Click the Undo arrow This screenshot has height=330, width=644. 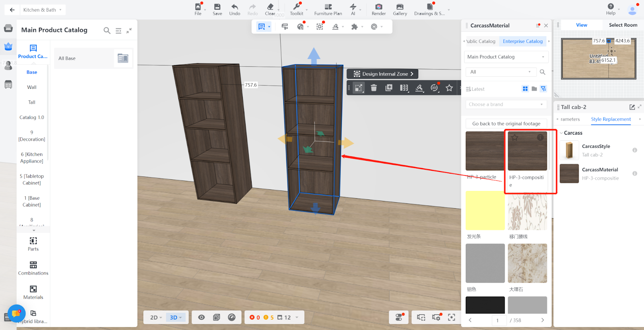pos(235,7)
